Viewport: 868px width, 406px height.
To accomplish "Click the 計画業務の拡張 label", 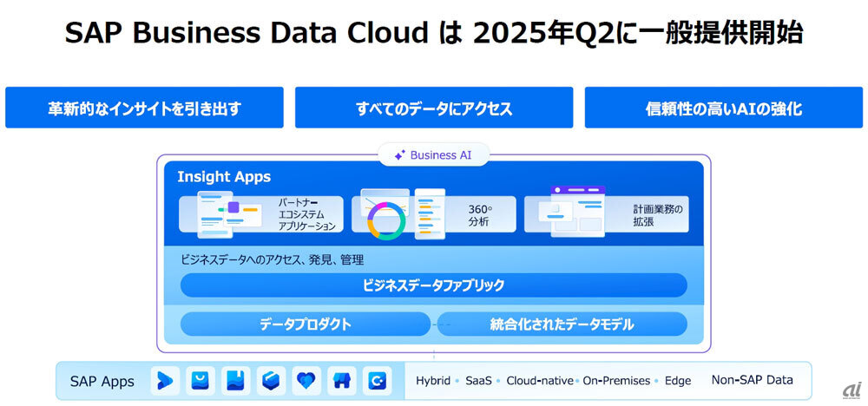I will pyautogui.click(x=658, y=215).
